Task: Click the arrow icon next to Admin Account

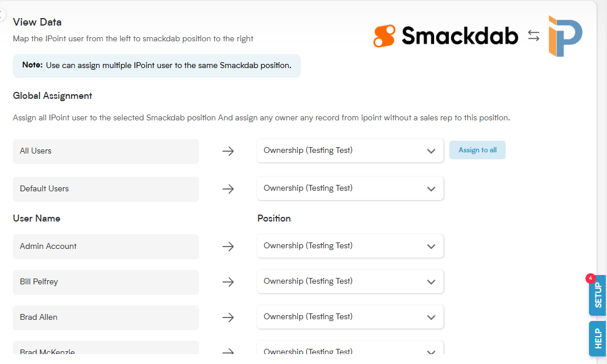Action: click(228, 247)
